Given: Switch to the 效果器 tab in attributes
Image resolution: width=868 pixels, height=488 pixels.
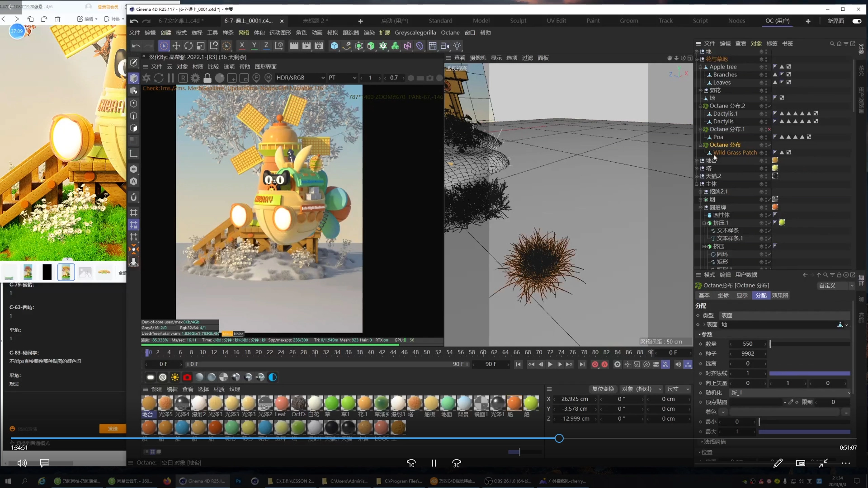Looking at the screenshot, I should (780, 295).
